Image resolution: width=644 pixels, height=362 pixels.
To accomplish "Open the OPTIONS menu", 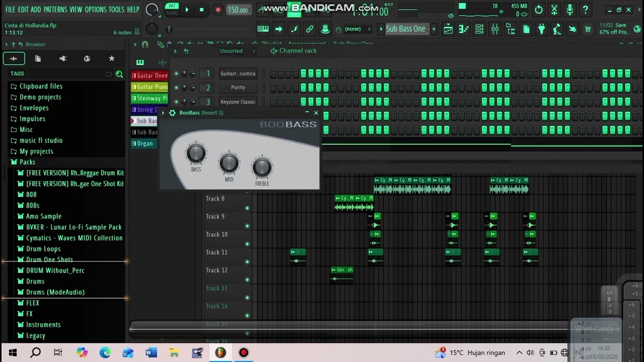I will (x=96, y=10).
